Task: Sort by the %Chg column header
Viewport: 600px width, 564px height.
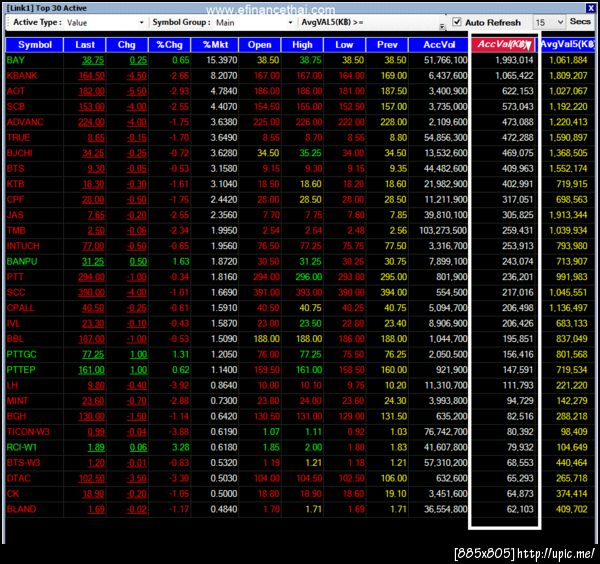Action: pos(170,45)
